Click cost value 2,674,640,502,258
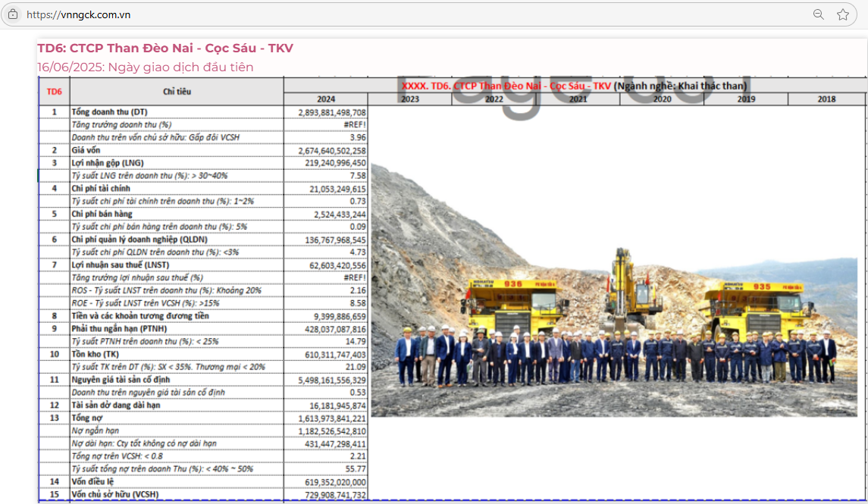 331,151
